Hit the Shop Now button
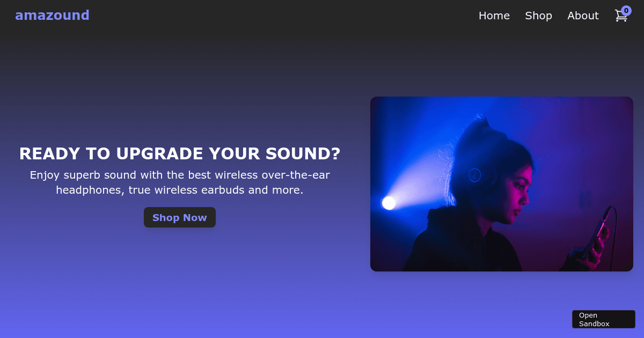The image size is (644, 338). tap(180, 217)
